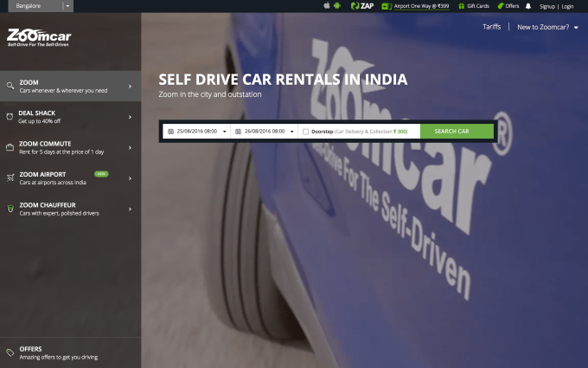Click the Gift Cards present icon
Screen dimensions: 588x368
tap(461, 6)
